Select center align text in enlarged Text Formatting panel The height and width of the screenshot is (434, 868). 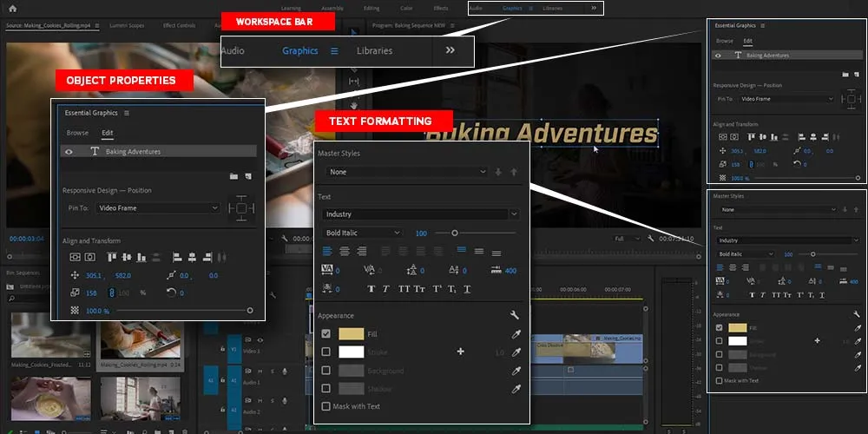(345, 252)
